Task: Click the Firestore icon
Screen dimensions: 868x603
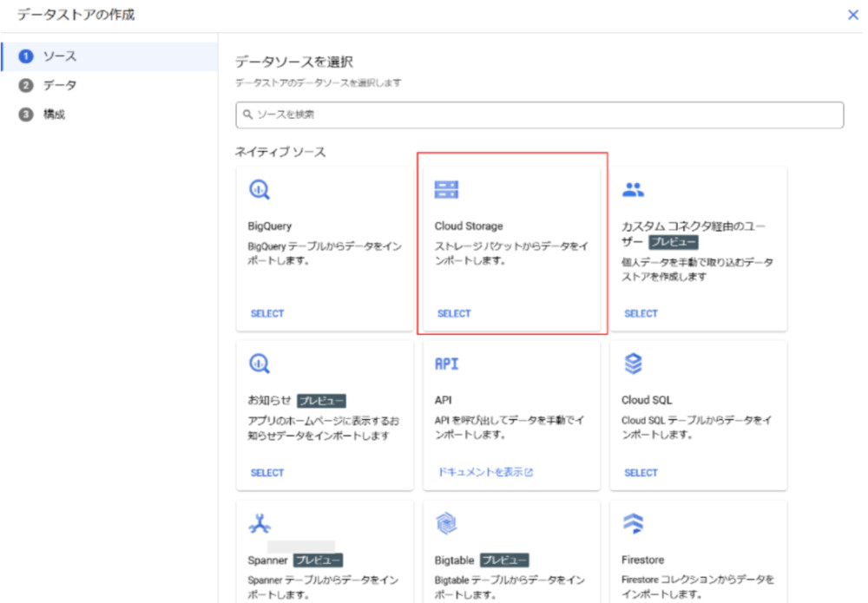Action: tap(634, 524)
